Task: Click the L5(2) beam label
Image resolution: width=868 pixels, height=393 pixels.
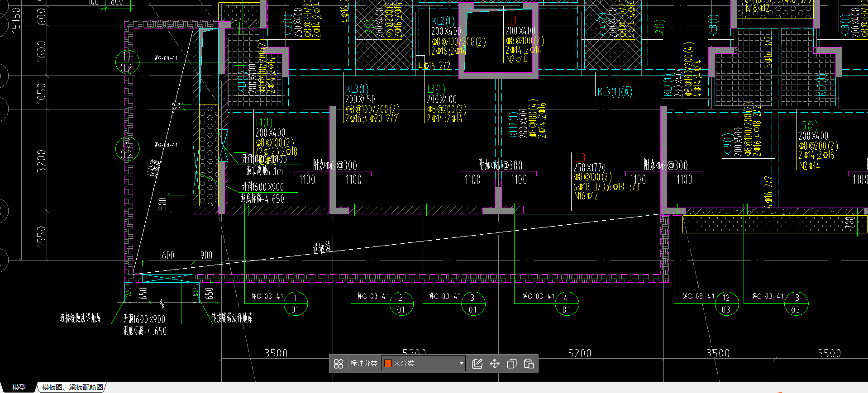Action: pyautogui.click(x=808, y=126)
